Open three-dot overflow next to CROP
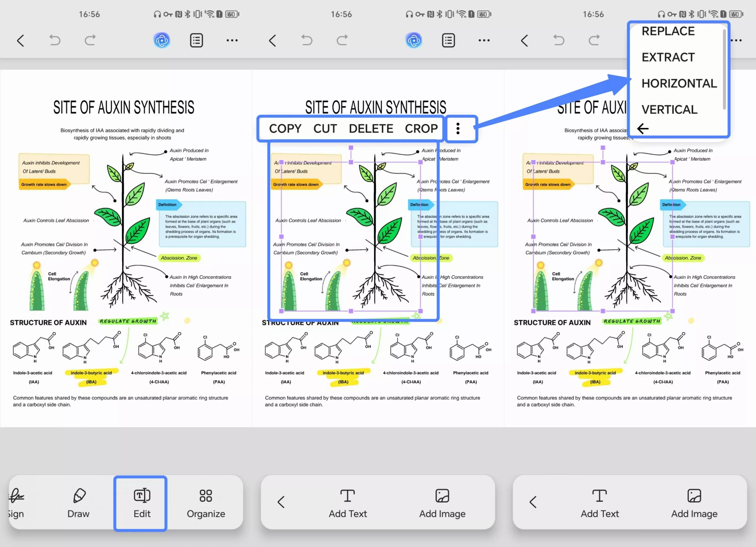The image size is (756, 547). click(x=458, y=129)
